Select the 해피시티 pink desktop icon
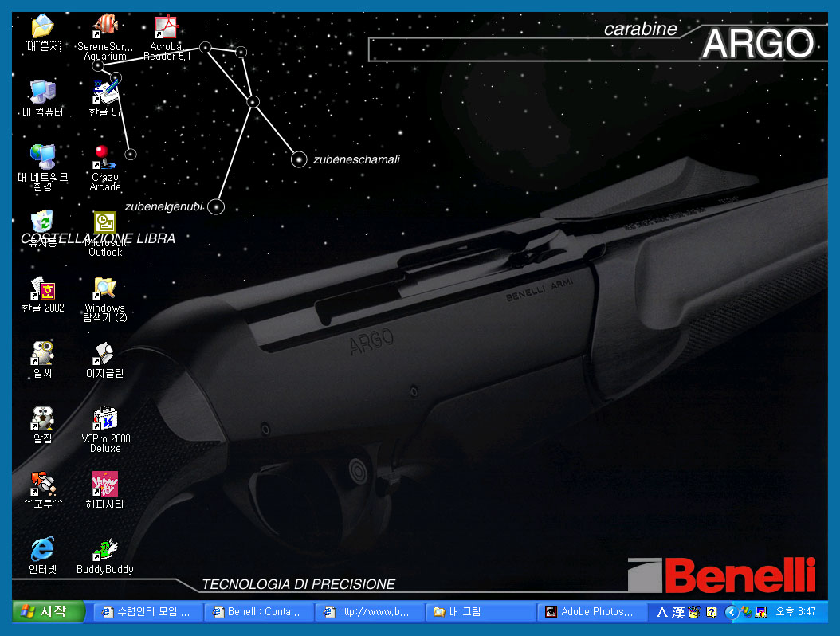 point(104,484)
